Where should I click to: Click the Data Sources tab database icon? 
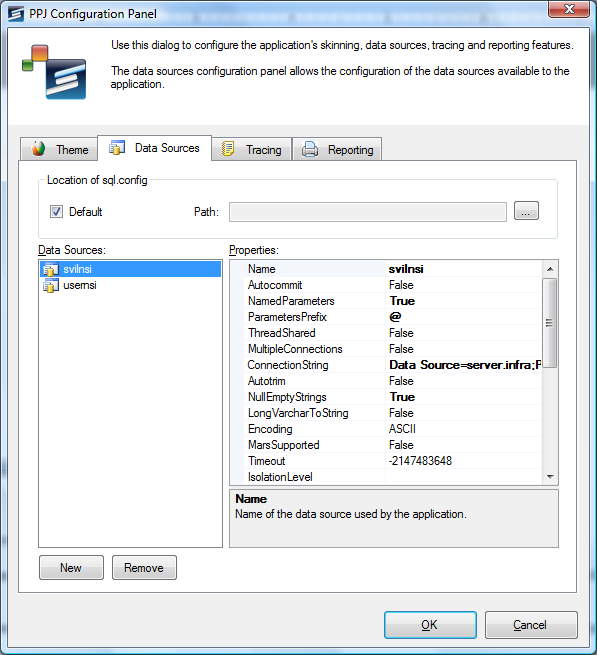(117, 147)
